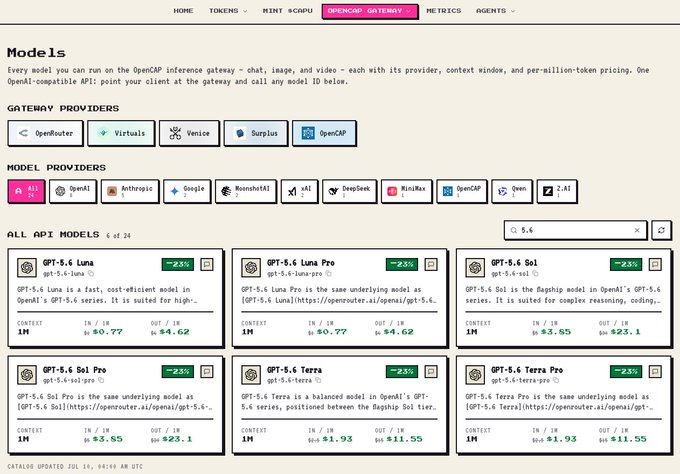Click the -23% badge on GPT-5.6 Sol

point(626,264)
